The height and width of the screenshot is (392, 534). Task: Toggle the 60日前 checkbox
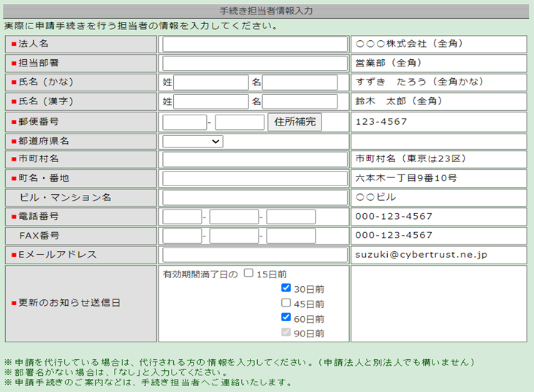(x=286, y=318)
